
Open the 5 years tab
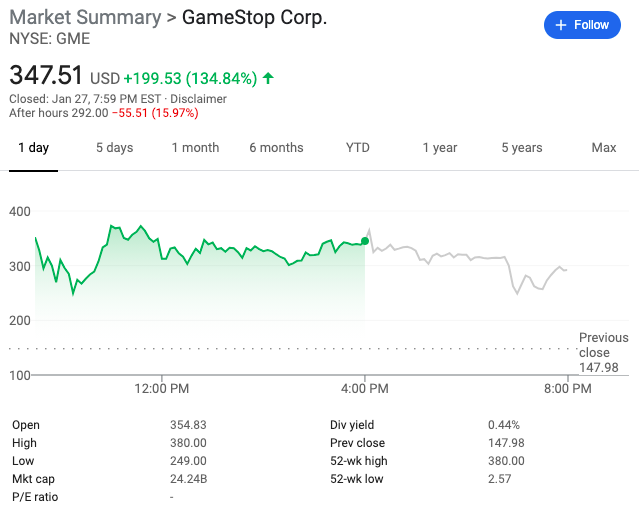522,148
